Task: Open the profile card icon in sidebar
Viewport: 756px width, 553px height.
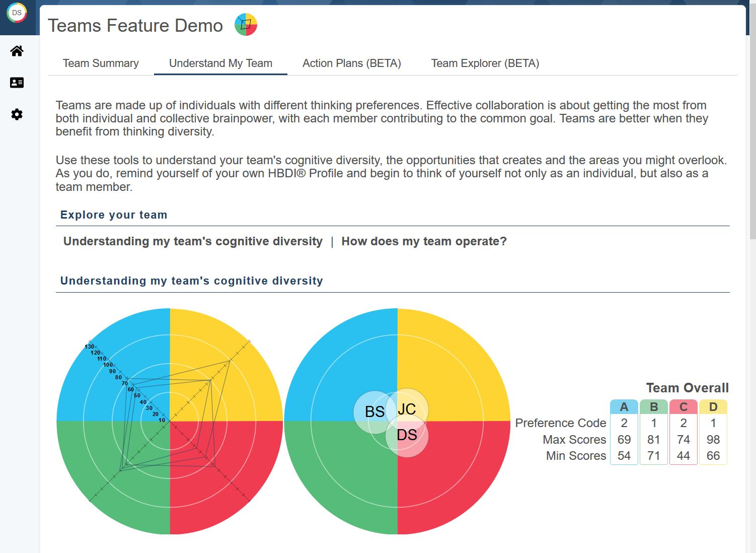Action: point(17,83)
